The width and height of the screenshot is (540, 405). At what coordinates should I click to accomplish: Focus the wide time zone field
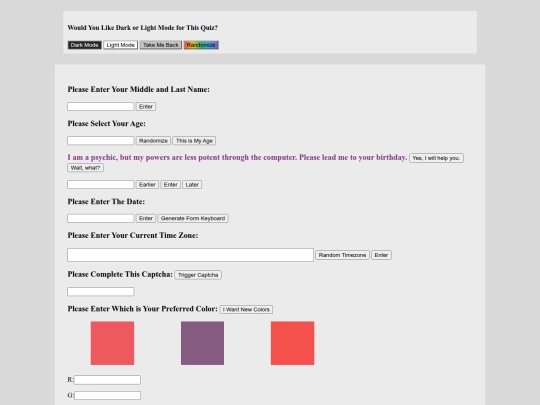(190, 255)
